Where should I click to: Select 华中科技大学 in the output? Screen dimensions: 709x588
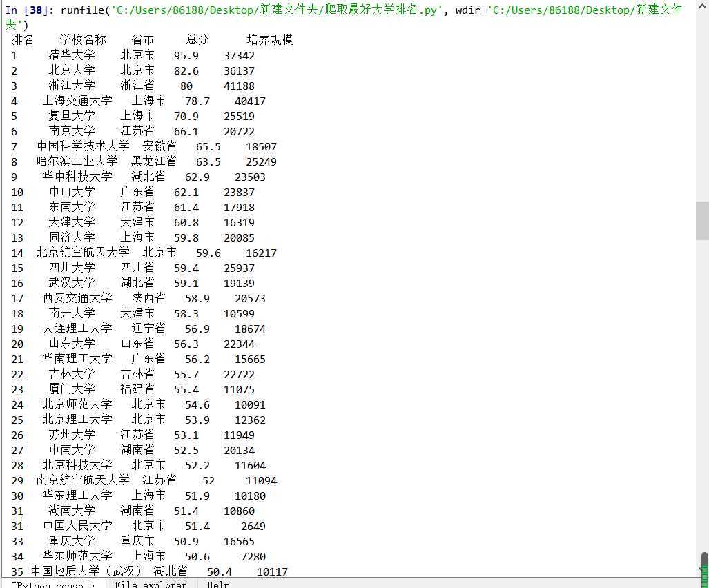[77, 176]
